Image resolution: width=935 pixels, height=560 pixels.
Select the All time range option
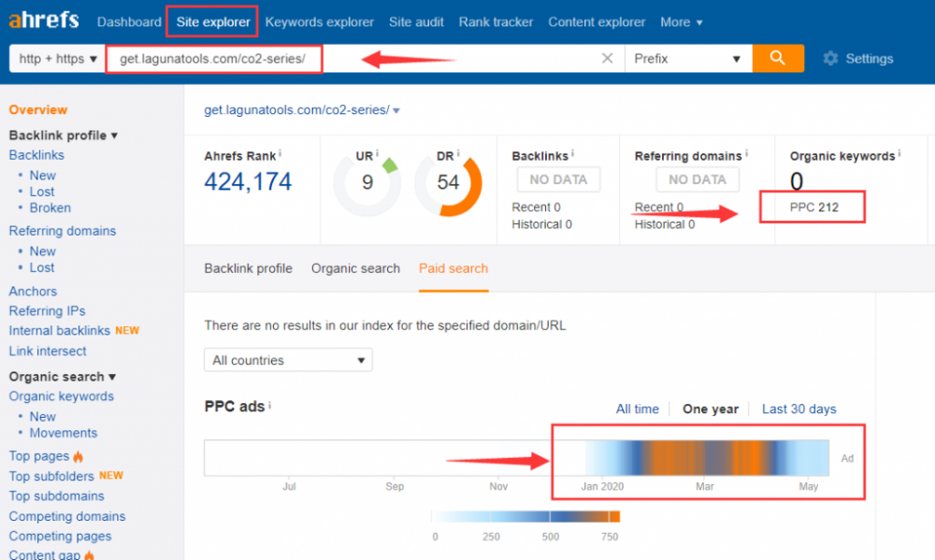pos(637,409)
